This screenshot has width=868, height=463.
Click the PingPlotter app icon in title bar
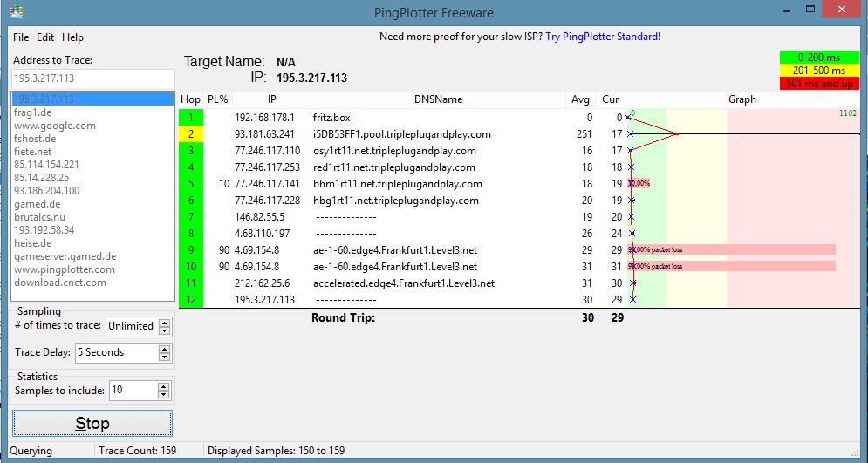[x=16, y=12]
